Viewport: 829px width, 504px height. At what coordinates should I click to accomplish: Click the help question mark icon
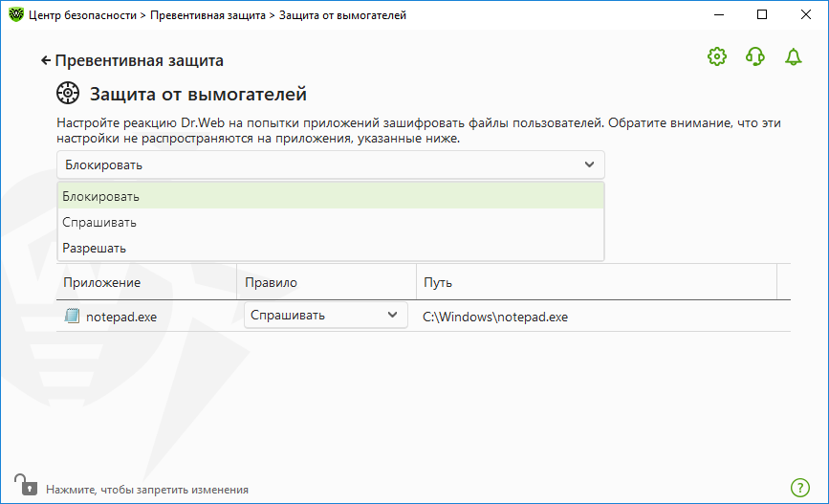800,488
